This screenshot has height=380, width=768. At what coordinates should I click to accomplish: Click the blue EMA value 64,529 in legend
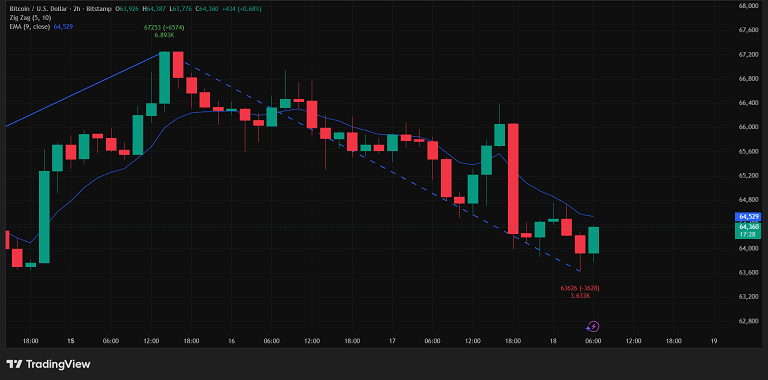click(x=63, y=26)
